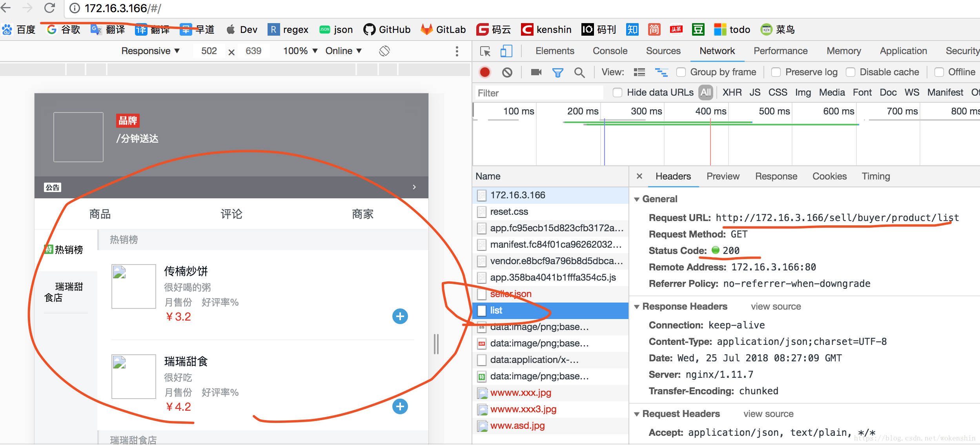This screenshot has height=446, width=980.
Task: Toggle the device toolbar icon
Action: click(x=506, y=51)
